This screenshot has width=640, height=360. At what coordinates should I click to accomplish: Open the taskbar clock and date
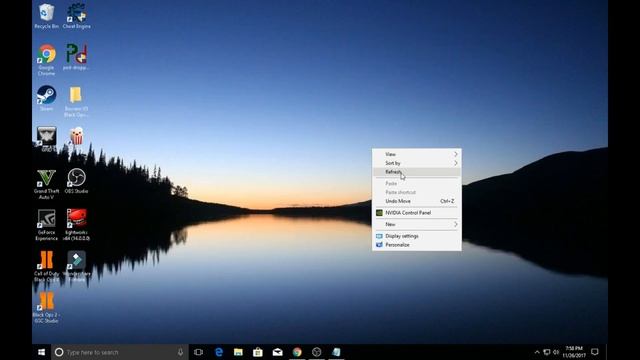(574, 352)
